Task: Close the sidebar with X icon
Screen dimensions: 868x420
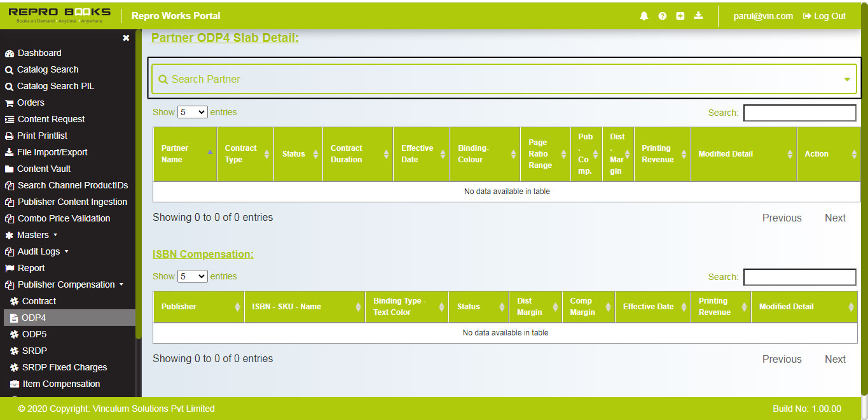Action: pos(126,38)
